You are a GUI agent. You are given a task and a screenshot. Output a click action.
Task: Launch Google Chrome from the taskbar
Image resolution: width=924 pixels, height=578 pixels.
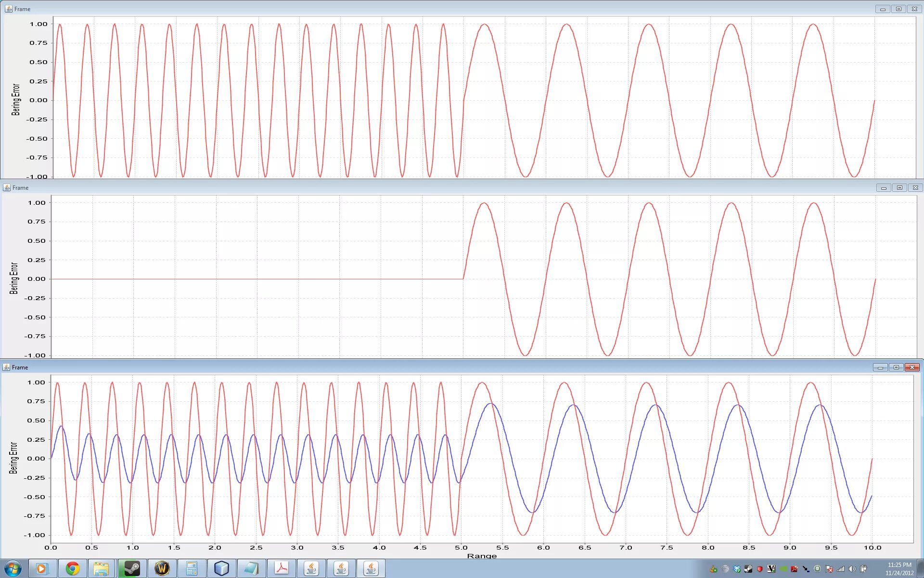coord(72,569)
